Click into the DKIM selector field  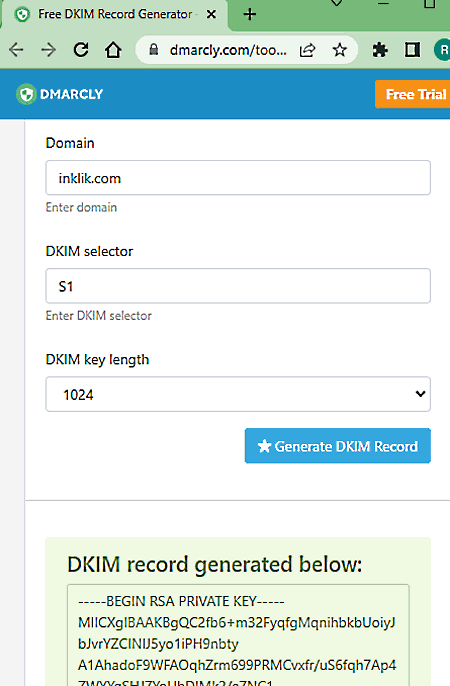(238, 286)
